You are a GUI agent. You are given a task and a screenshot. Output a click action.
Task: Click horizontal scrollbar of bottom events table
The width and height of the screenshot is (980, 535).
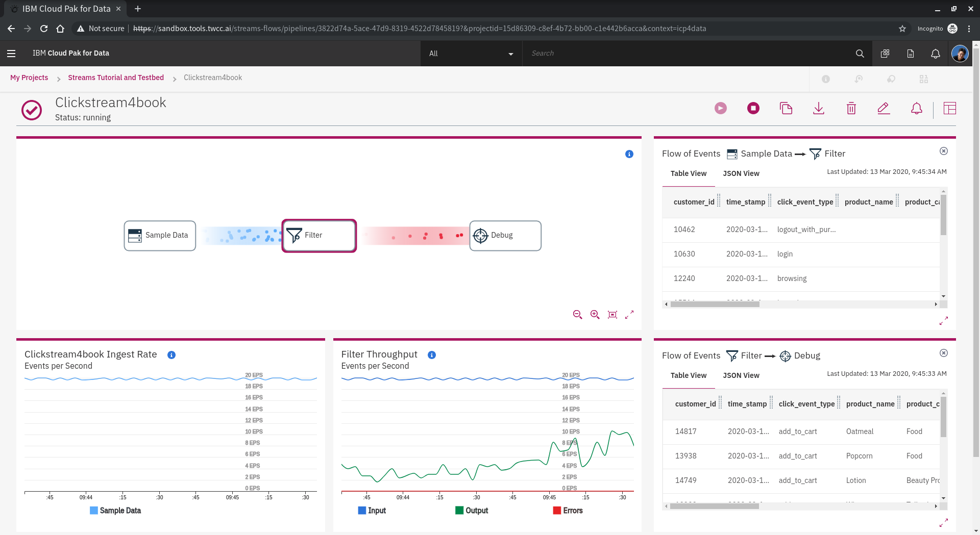click(x=715, y=506)
